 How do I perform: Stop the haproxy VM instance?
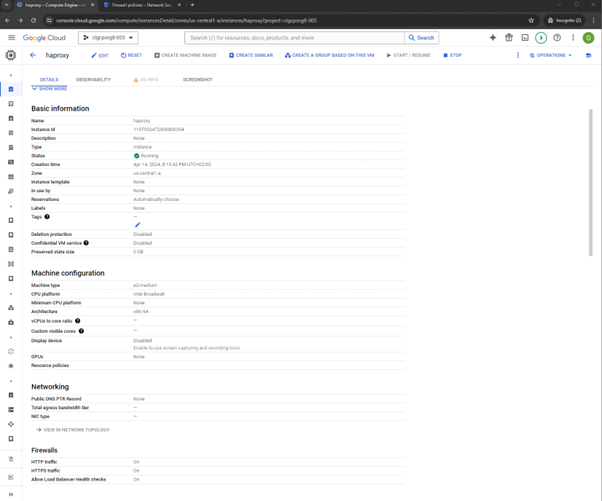(453, 56)
